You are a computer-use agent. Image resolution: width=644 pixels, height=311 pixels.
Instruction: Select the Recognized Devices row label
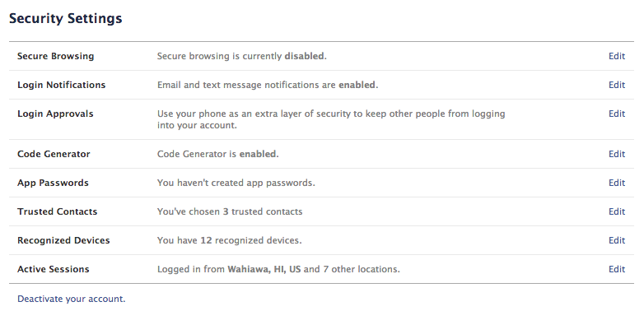(63, 240)
